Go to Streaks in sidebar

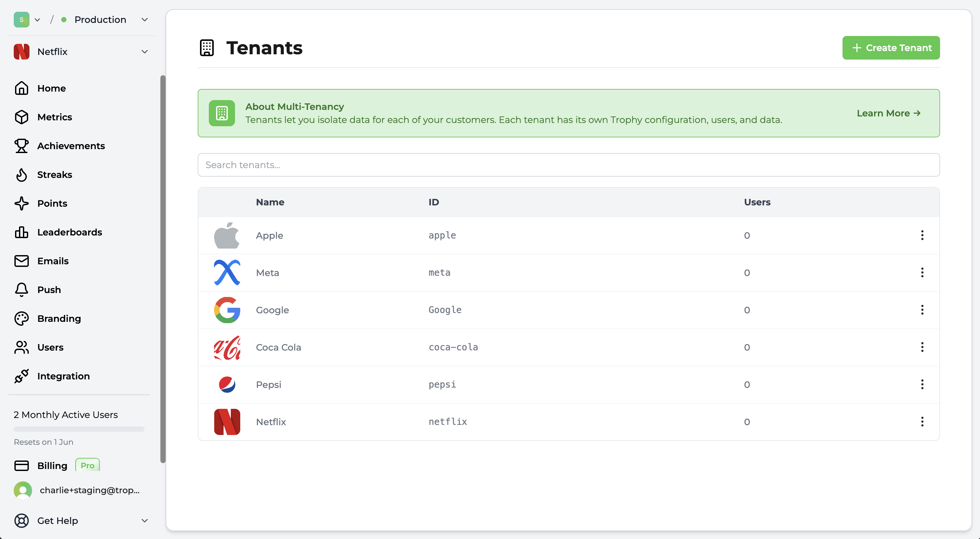pos(55,175)
